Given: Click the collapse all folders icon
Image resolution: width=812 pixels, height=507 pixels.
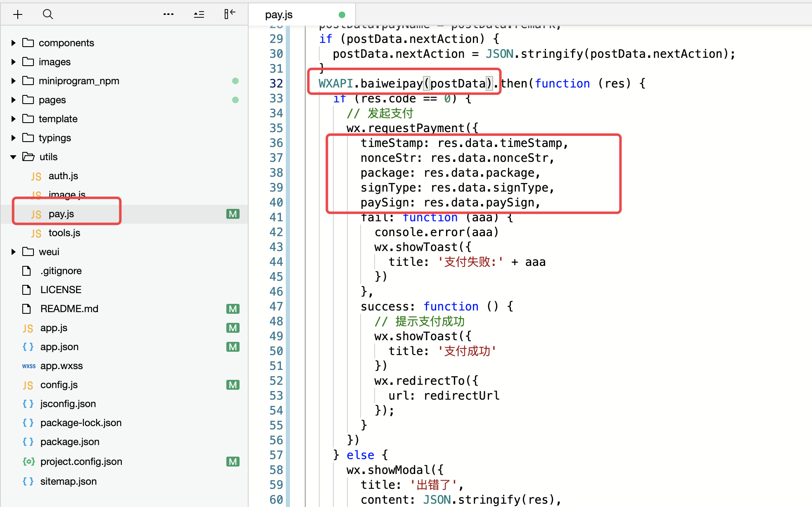Looking at the screenshot, I should pos(199,15).
